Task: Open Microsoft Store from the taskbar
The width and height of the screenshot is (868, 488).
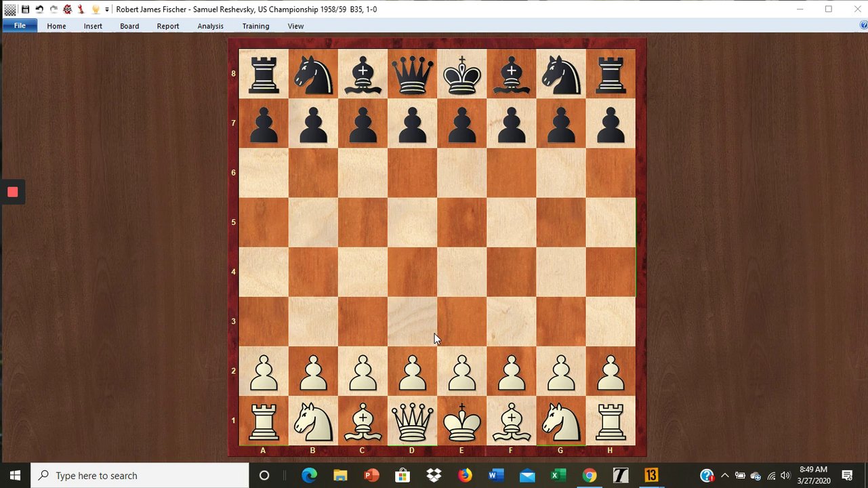Action: [x=402, y=475]
